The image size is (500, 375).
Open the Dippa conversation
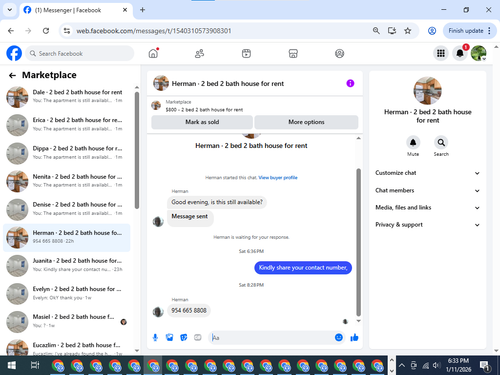67,153
